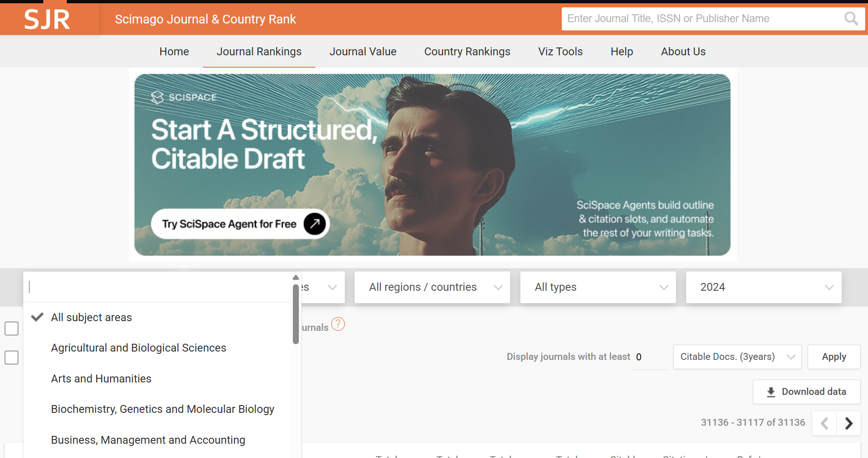
Task: Tick the lower checkbox on left edge
Action: coord(12,358)
